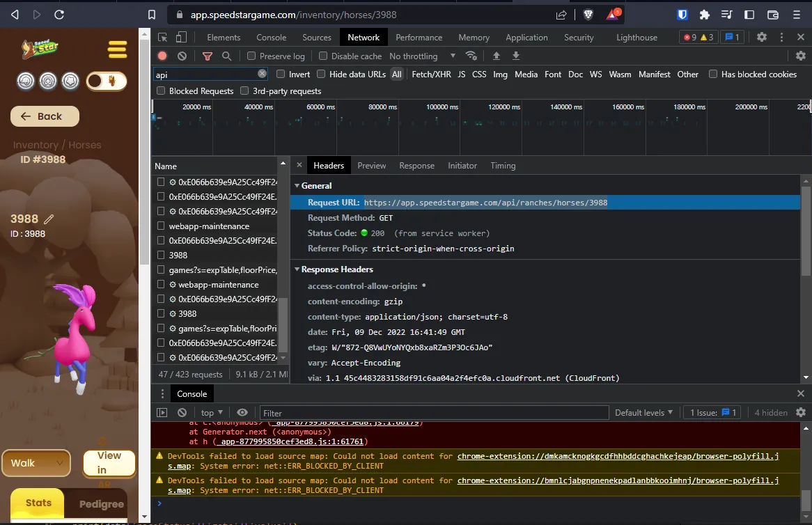Check Has blocked cookies

coord(713,74)
